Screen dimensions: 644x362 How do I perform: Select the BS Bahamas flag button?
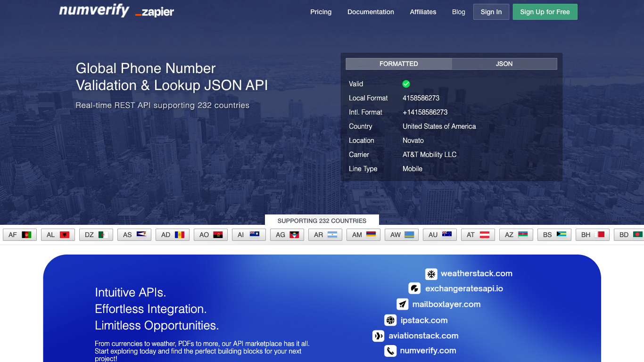tap(554, 235)
